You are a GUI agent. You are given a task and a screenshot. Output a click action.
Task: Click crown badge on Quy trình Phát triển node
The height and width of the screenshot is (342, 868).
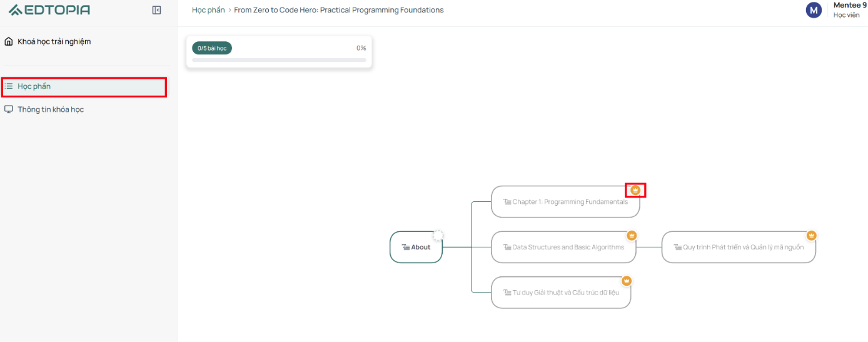(x=811, y=235)
